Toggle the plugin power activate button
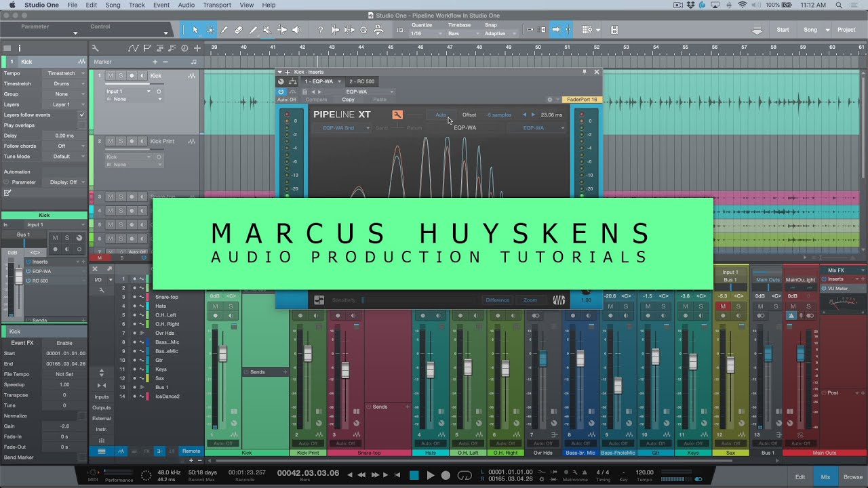The image size is (868, 488). 281,91
